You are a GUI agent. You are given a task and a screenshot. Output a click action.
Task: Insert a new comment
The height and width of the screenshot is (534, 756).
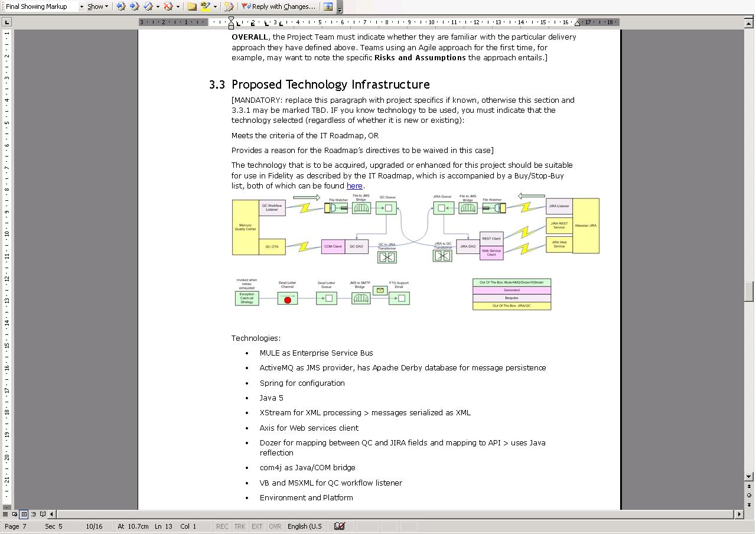[192, 6]
